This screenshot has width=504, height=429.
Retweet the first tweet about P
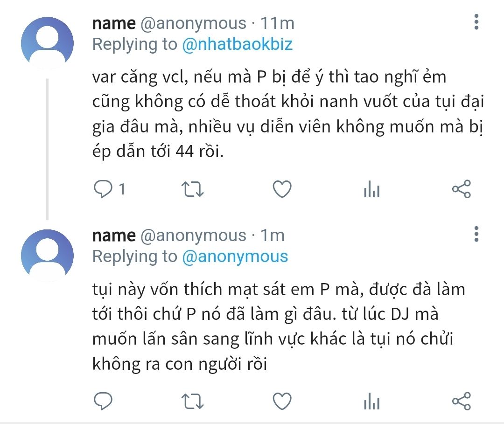click(x=193, y=189)
